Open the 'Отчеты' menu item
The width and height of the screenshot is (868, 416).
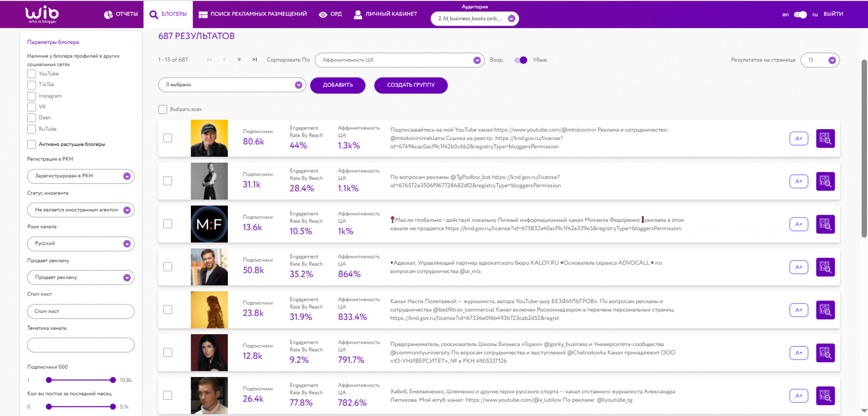pos(121,14)
